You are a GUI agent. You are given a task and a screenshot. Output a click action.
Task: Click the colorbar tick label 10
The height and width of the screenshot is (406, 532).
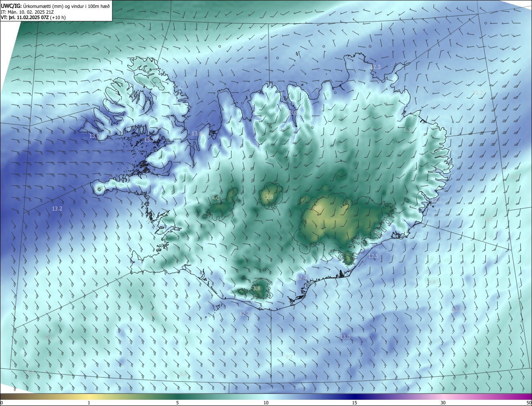coord(266,403)
